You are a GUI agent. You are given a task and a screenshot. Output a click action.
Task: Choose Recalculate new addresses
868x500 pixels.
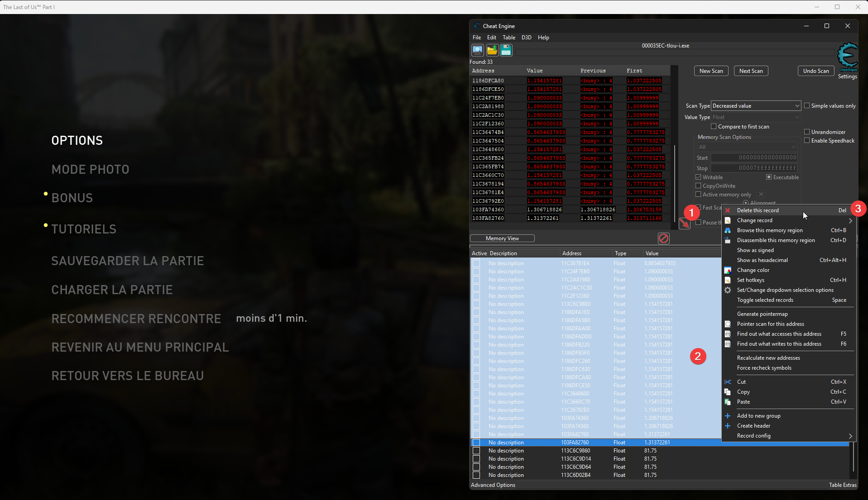click(x=788, y=358)
